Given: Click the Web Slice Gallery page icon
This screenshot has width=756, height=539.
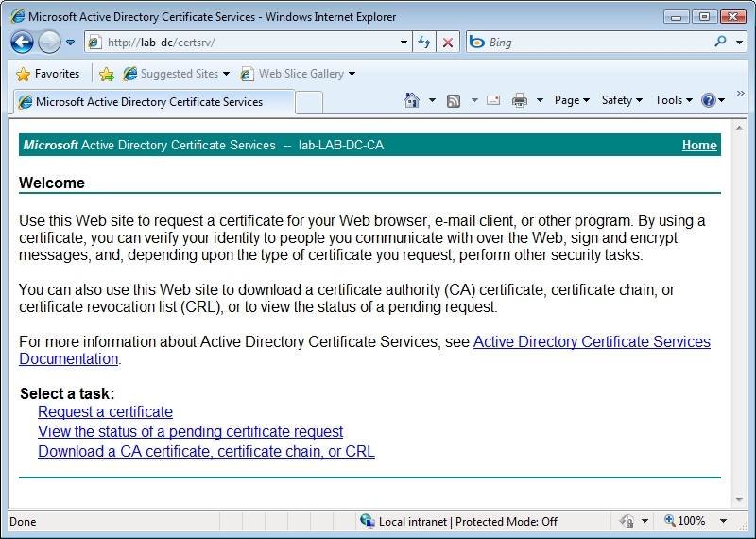Looking at the screenshot, I should click(x=247, y=74).
